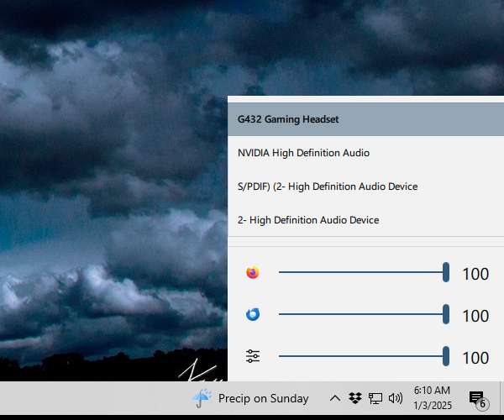504x420 pixels.
Task: Click the Firefox app icon in mixer
Action: click(253, 272)
